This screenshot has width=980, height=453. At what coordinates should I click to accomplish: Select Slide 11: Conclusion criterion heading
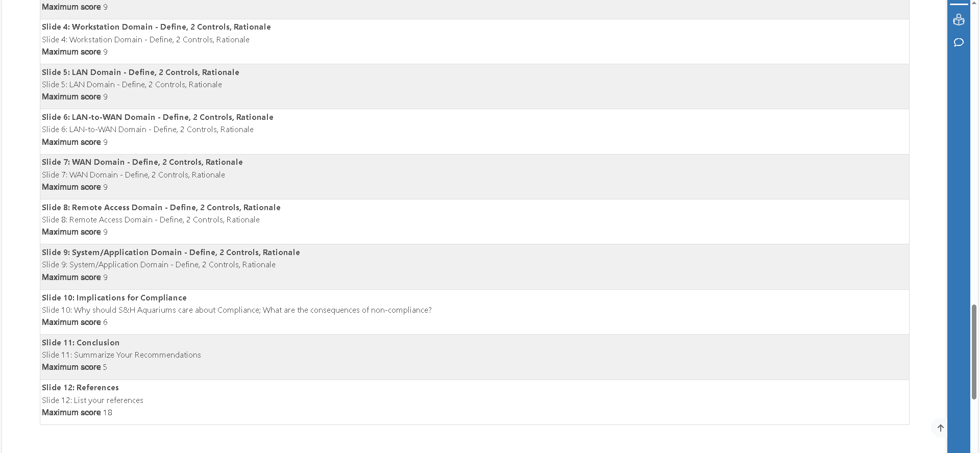(x=81, y=343)
